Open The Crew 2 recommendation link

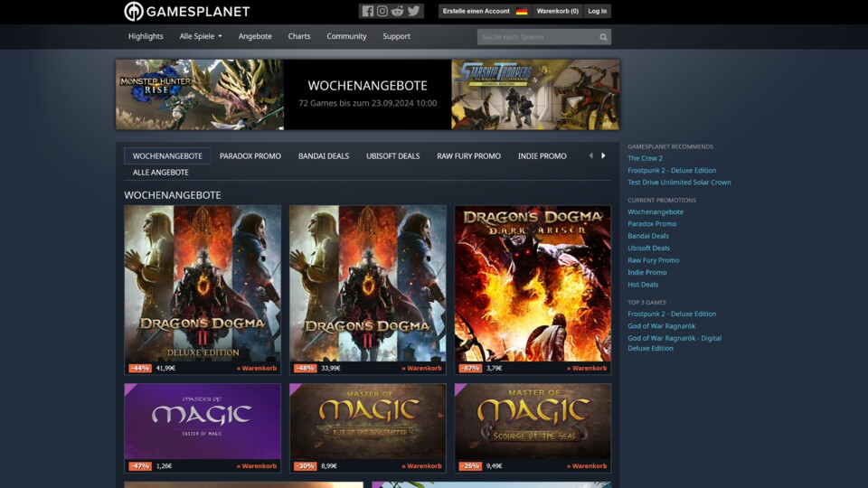(645, 158)
